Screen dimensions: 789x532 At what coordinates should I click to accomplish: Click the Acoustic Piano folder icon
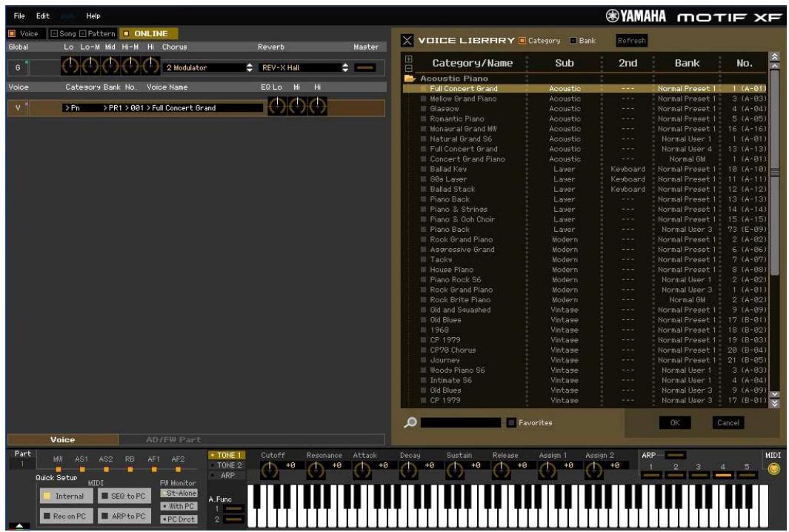click(410, 79)
